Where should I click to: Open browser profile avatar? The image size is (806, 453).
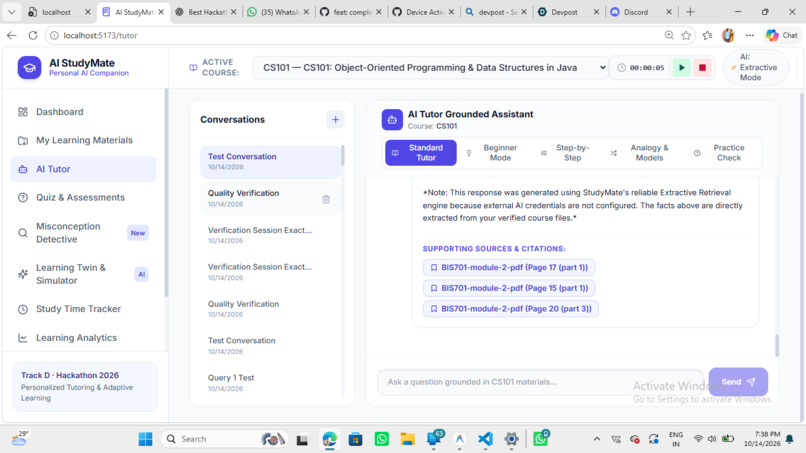pos(728,35)
